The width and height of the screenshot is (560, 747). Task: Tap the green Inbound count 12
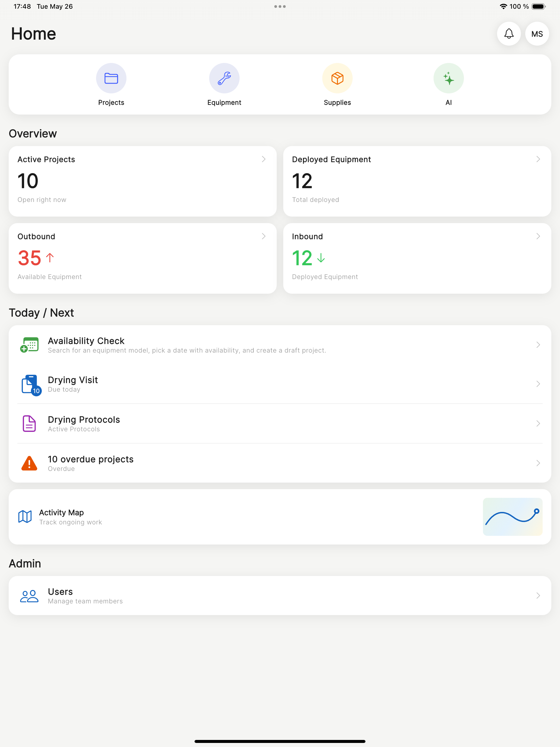(x=302, y=258)
